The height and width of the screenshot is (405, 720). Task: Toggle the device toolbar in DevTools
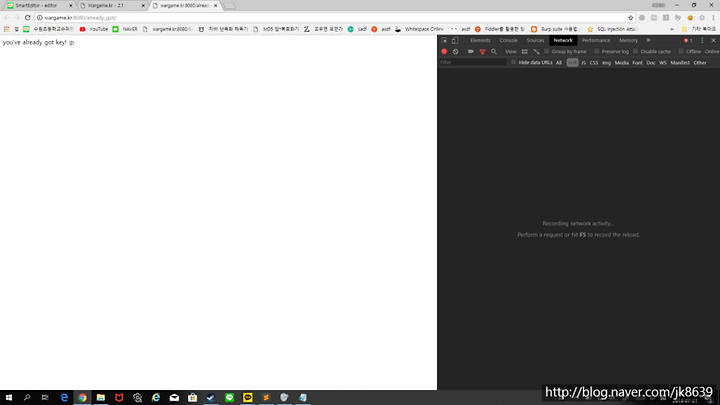pos(455,40)
